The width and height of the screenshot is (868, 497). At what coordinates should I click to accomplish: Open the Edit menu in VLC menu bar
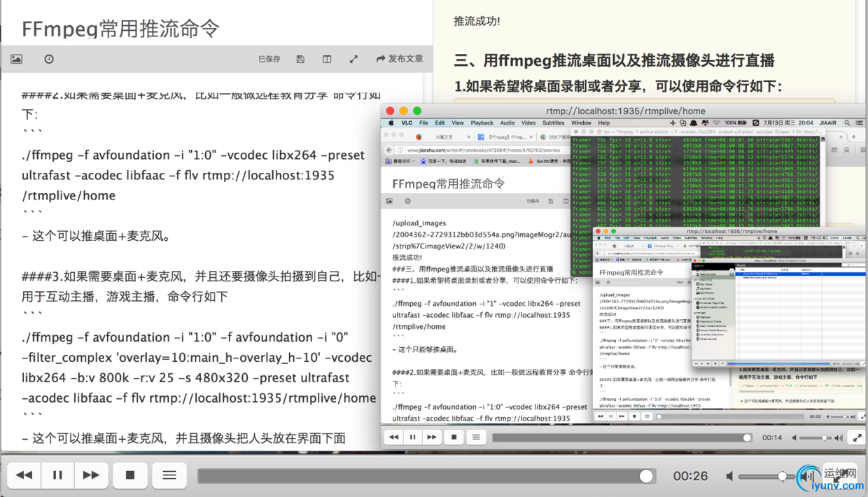440,122
